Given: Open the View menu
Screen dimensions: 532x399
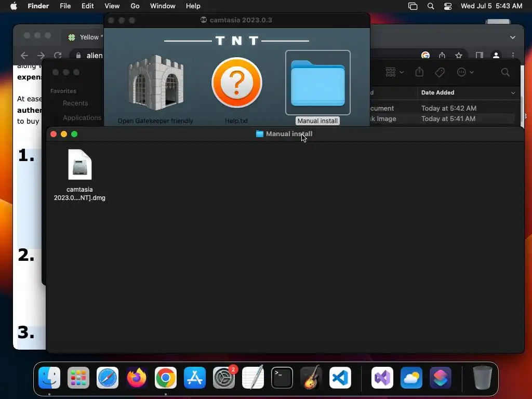Looking at the screenshot, I should coord(112,6).
